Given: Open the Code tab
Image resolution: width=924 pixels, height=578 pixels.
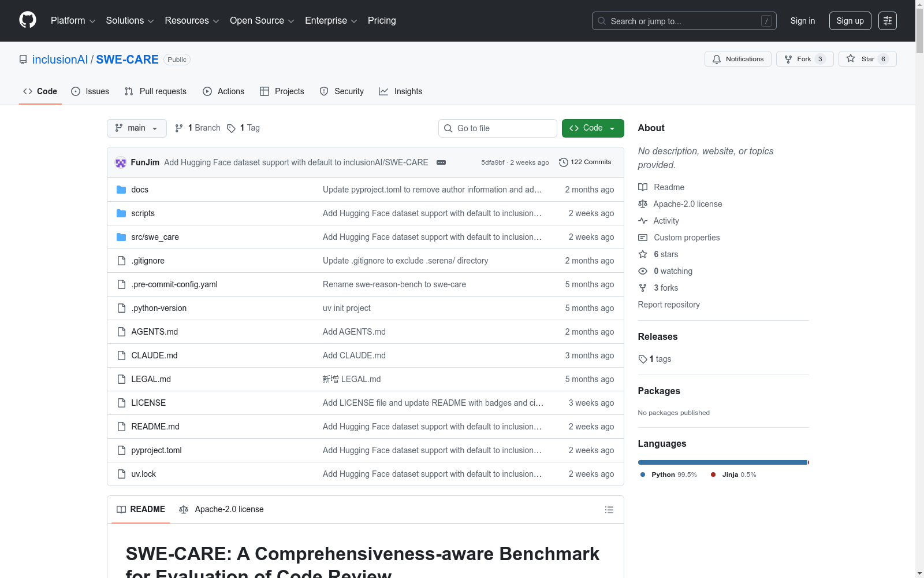Looking at the screenshot, I should pyautogui.click(x=40, y=91).
